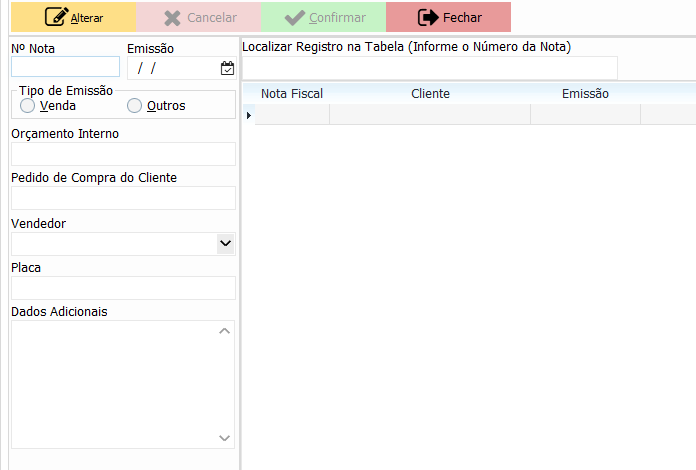Viewport: 696px width, 470px height.
Task: Open the Emissão calendar picker icon
Action: pos(227,68)
